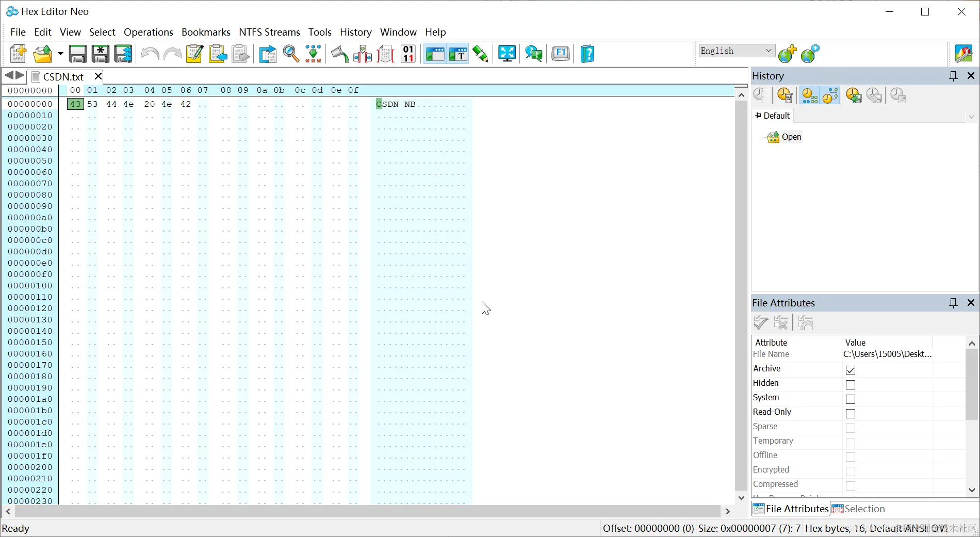Click the hex byte 43 at offset 0
Viewport: 980px width, 537px height.
[75, 104]
